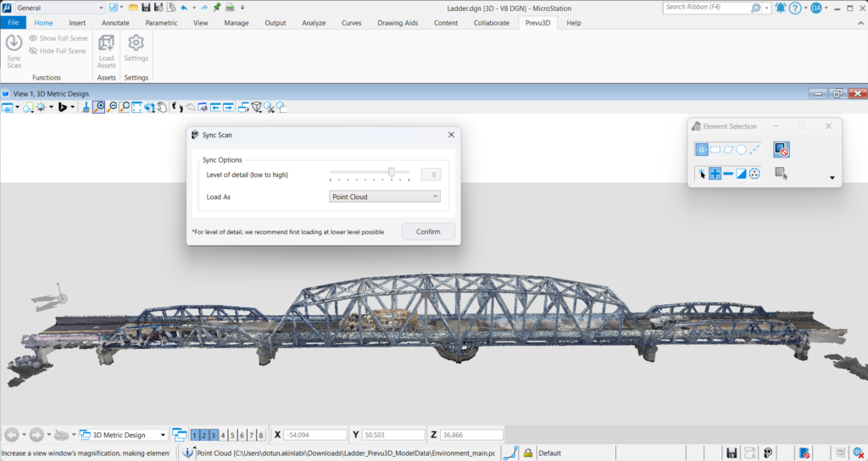Select the Update View brush tool
This screenshot has width=868, height=461.
click(x=86, y=108)
